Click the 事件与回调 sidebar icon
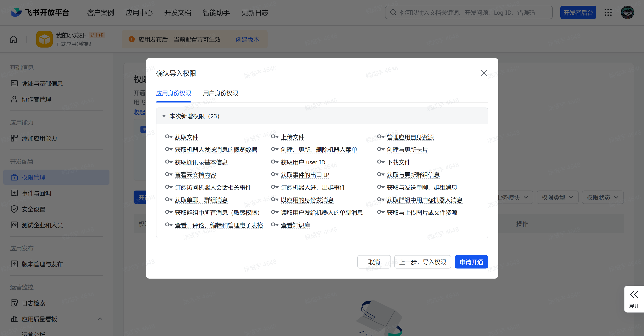The image size is (644, 336). (14, 193)
